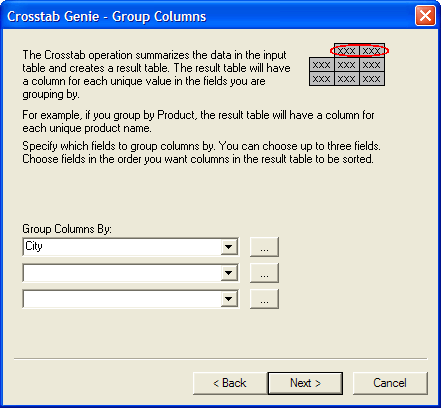
Task: Go back with the < Back button
Action: click(230, 383)
